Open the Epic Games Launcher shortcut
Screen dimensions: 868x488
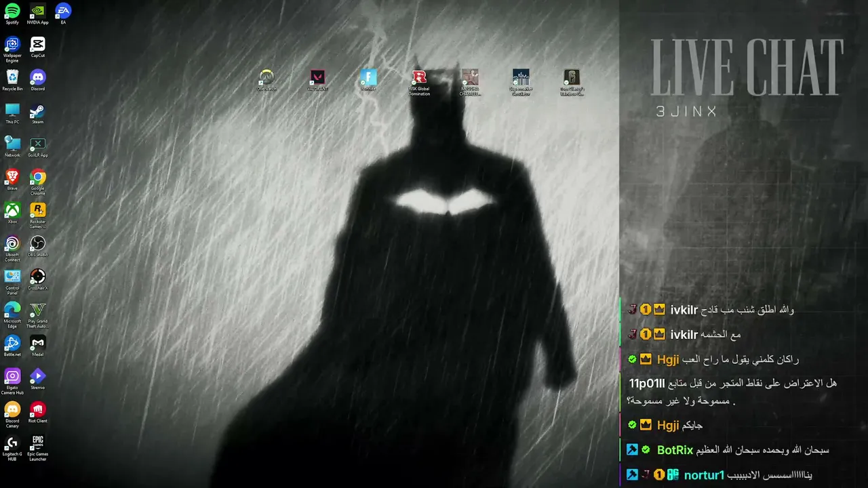tap(38, 448)
